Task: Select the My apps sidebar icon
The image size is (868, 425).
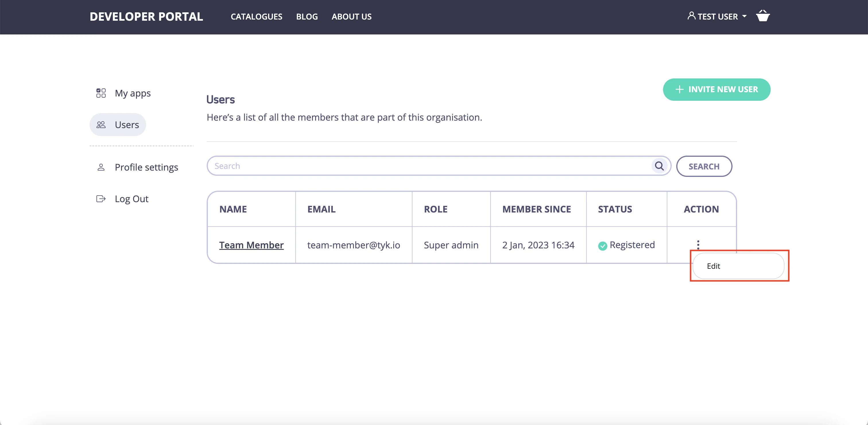Action: (100, 93)
